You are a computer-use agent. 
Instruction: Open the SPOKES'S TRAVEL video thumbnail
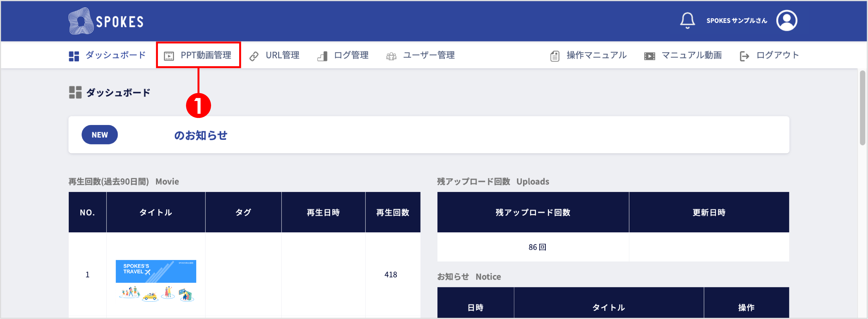156,271
